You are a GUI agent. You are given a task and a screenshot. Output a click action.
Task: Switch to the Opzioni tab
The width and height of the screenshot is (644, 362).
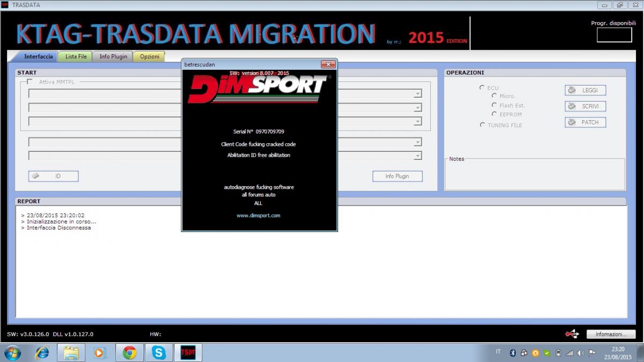(x=149, y=56)
